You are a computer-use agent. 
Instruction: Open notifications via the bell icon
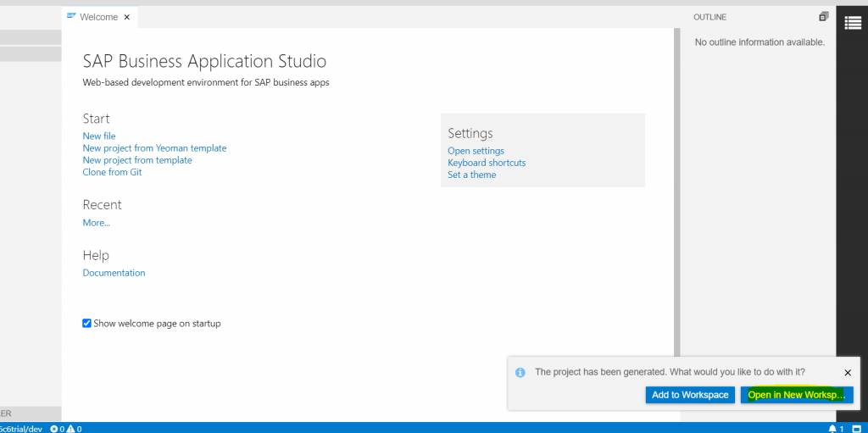coord(832,429)
